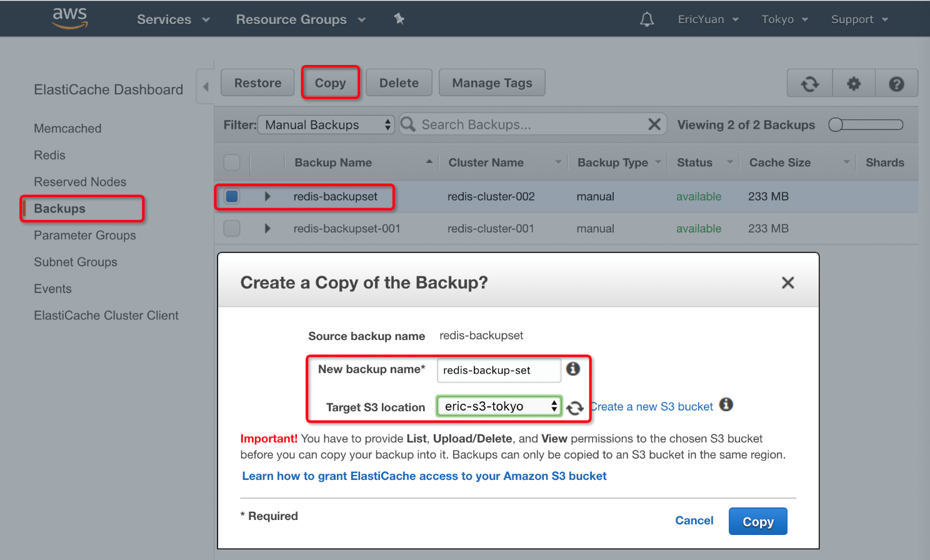
Task: Open ElastiCache Cluster Client in sidebar
Action: (106, 316)
